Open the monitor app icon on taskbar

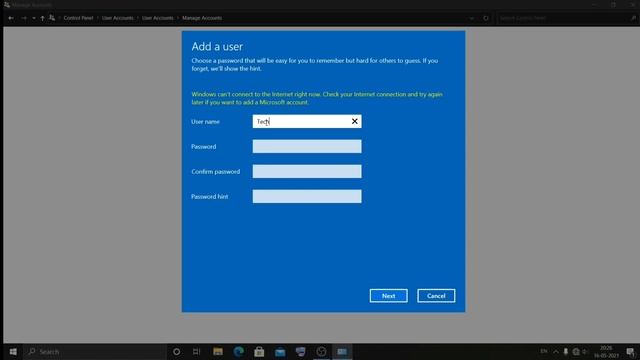tap(300, 351)
